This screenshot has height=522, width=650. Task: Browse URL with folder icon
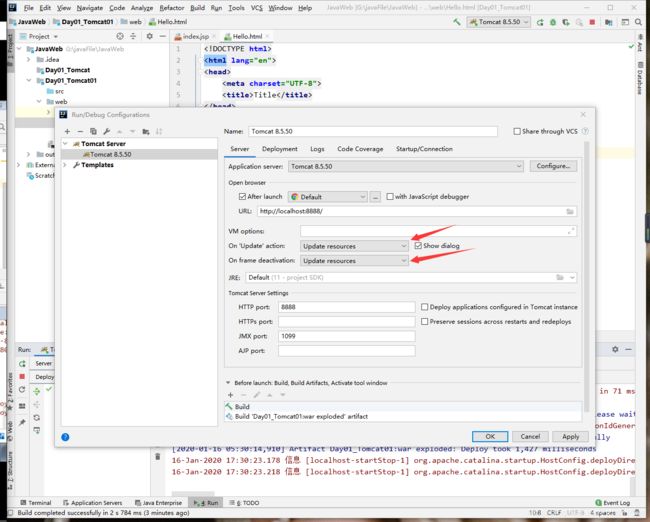[570, 211]
